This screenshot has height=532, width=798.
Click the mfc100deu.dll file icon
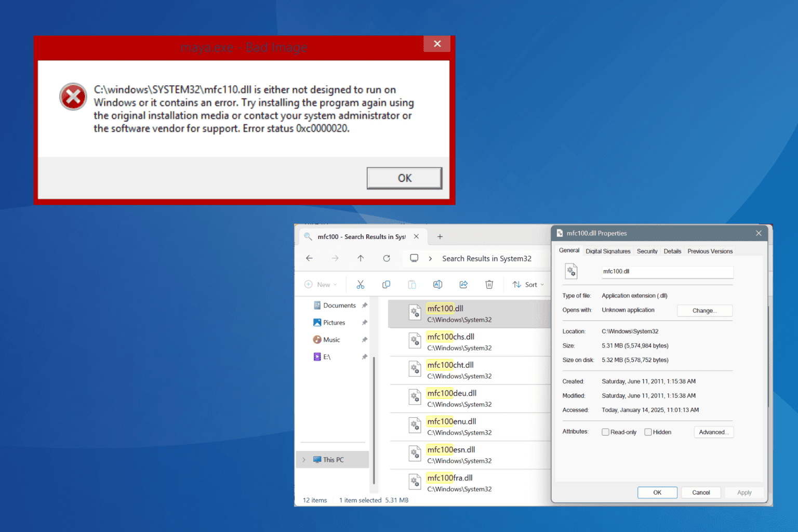(415, 397)
